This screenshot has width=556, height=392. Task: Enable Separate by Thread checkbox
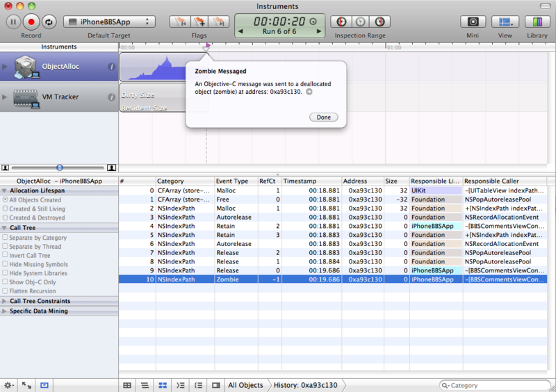tap(5, 246)
